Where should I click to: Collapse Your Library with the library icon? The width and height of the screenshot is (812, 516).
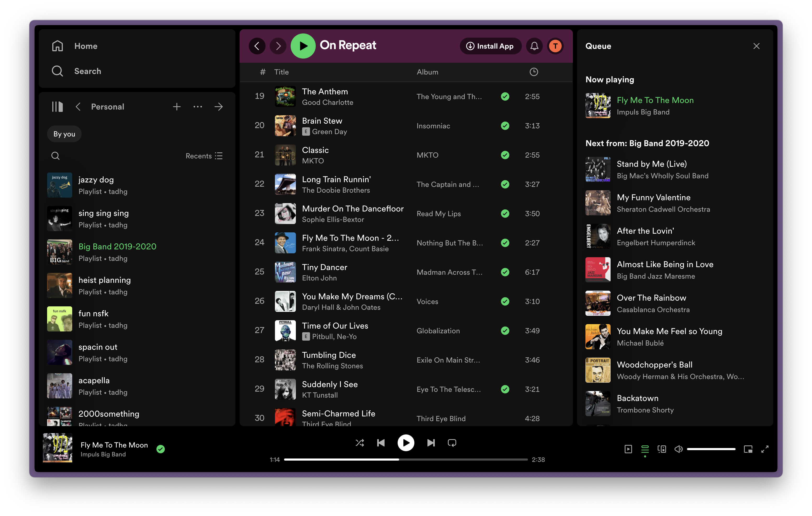pos(57,107)
